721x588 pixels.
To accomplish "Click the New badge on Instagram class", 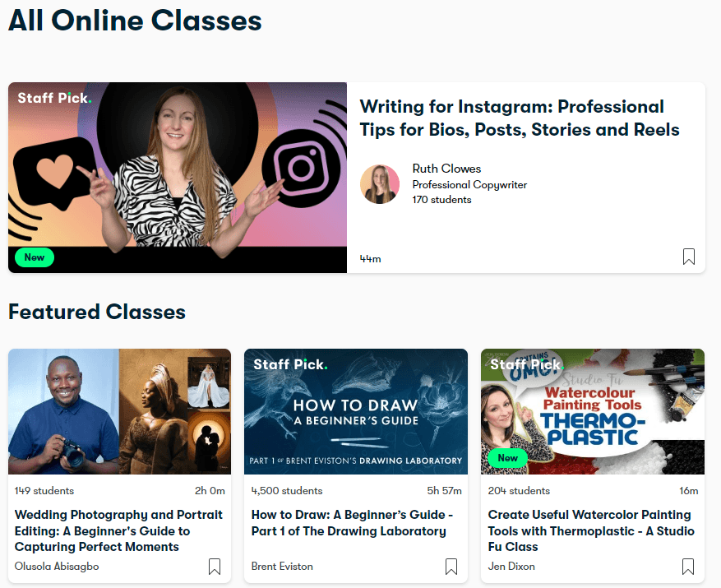I will (x=35, y=257).
